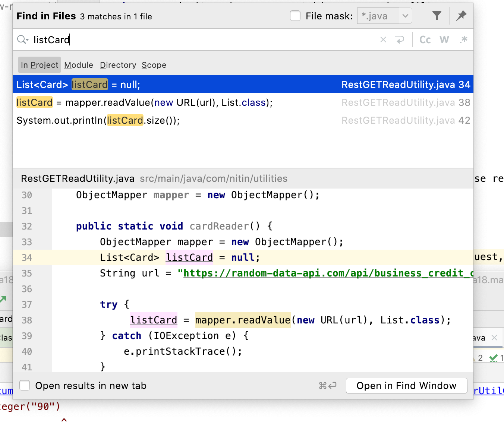
Task: Toggle whole Words (W) matching
Action: tap(444, 39)
